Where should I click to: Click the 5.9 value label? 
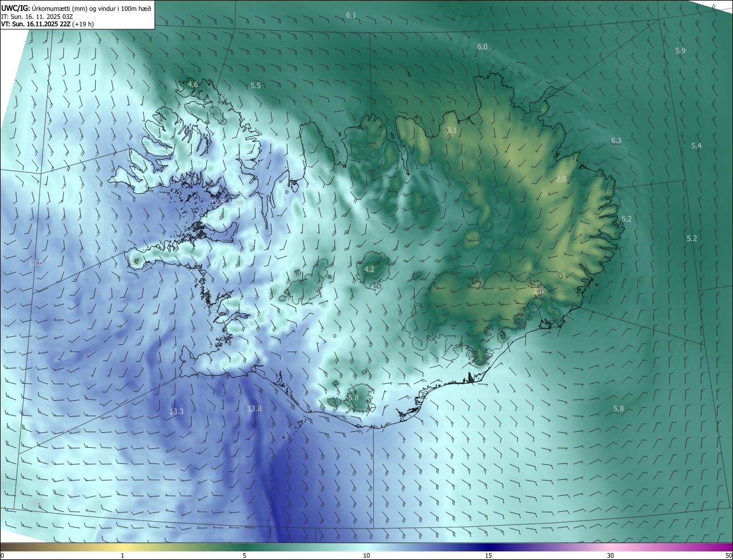(680, 51)
